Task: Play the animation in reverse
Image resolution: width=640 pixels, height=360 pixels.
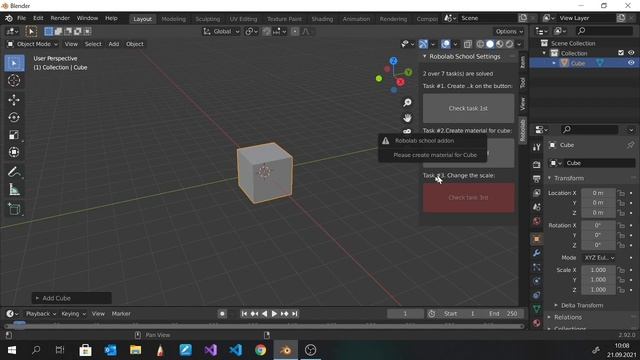Action: coord(264,313)
